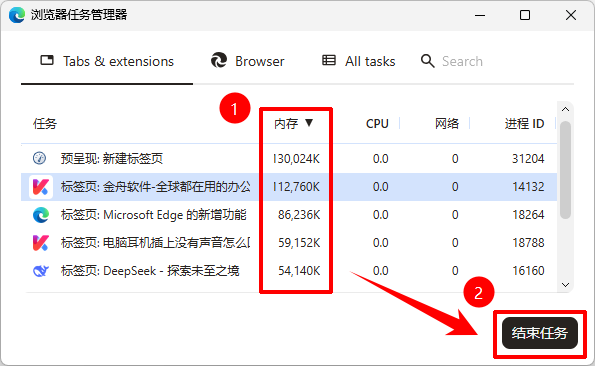Switch to the Tabs & extensions tab

point(107,61)
